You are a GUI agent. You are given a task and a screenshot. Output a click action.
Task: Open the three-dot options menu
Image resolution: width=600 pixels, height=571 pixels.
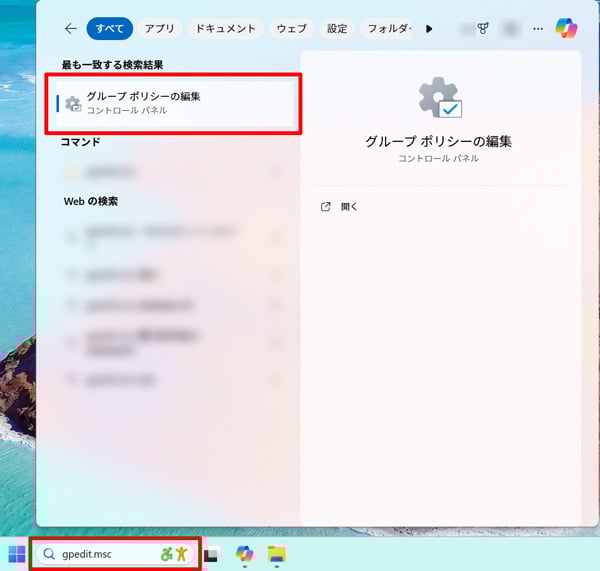pos(538,29)
